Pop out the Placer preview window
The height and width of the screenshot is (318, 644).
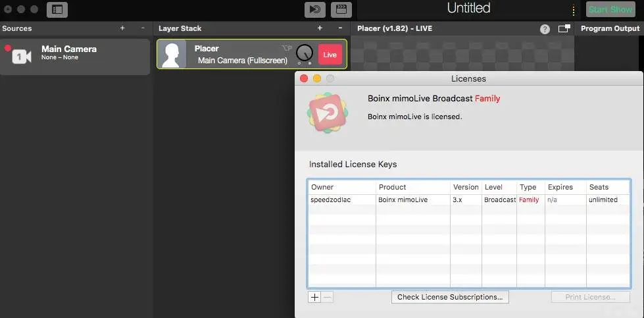564,28
